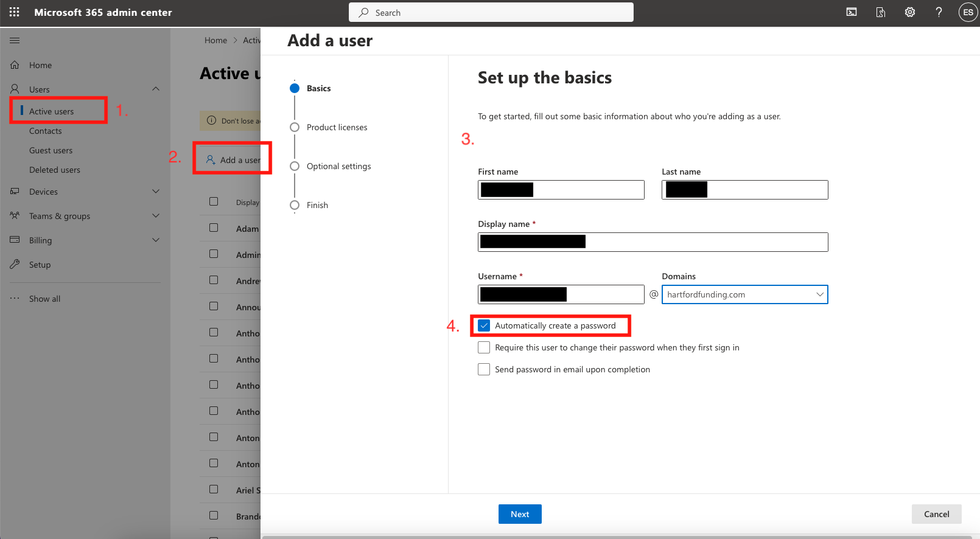This screenshot has height=539, width=980.
Task: Go to the Optional settings step
Action: (x=338, y=166)
